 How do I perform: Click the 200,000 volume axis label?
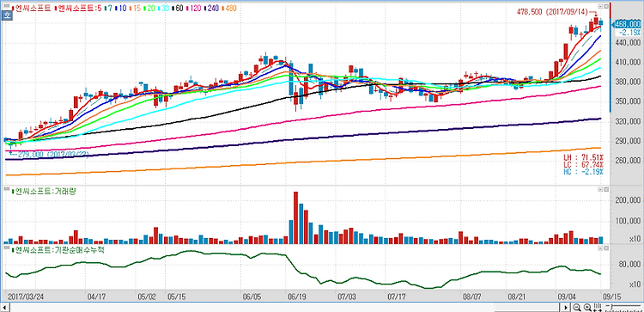coord(628,200)
